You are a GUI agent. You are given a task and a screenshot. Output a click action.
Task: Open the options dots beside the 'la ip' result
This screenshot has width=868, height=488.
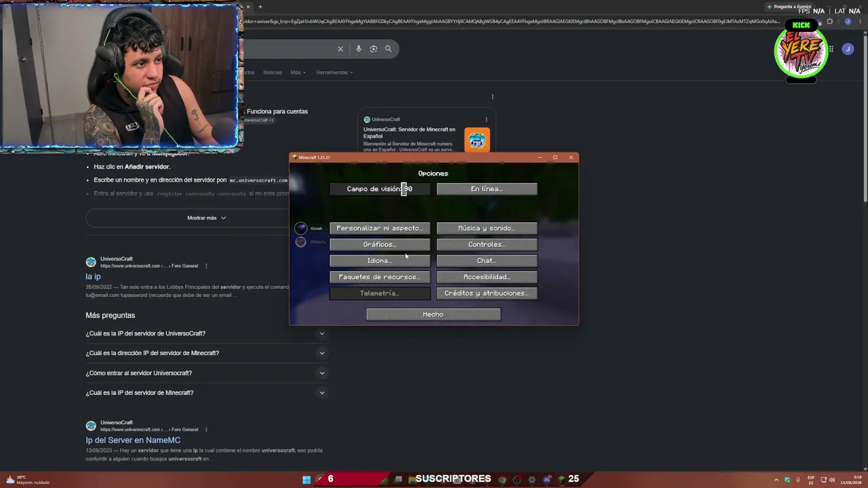coord(206,266)
